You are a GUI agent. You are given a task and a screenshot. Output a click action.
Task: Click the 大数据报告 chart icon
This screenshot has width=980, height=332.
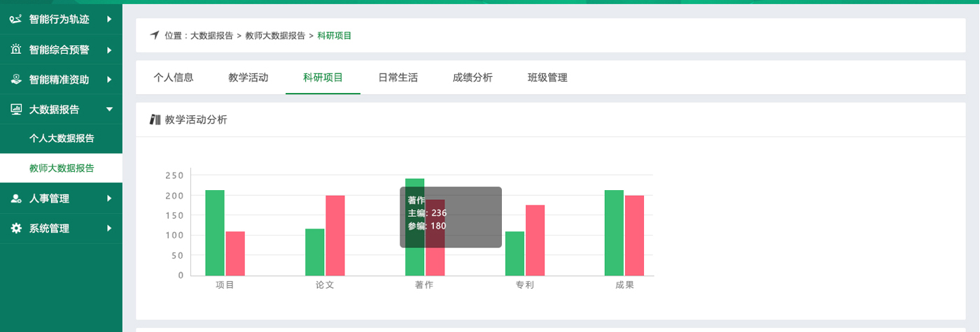click(x=15, y=109)
